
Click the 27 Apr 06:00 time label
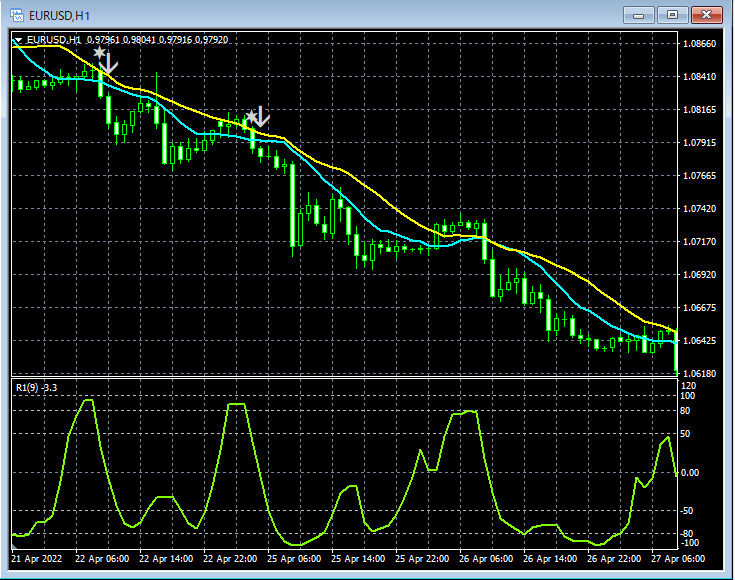[x=678, y=559]
